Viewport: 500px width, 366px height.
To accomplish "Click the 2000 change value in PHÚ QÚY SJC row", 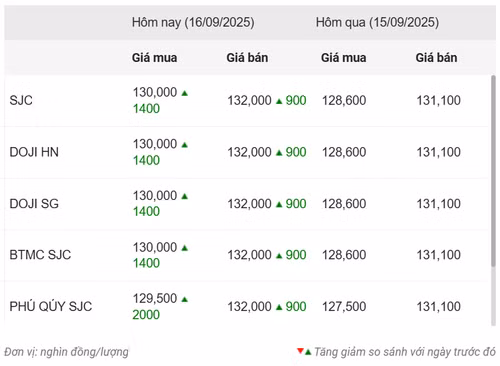I will pos(146,315).
